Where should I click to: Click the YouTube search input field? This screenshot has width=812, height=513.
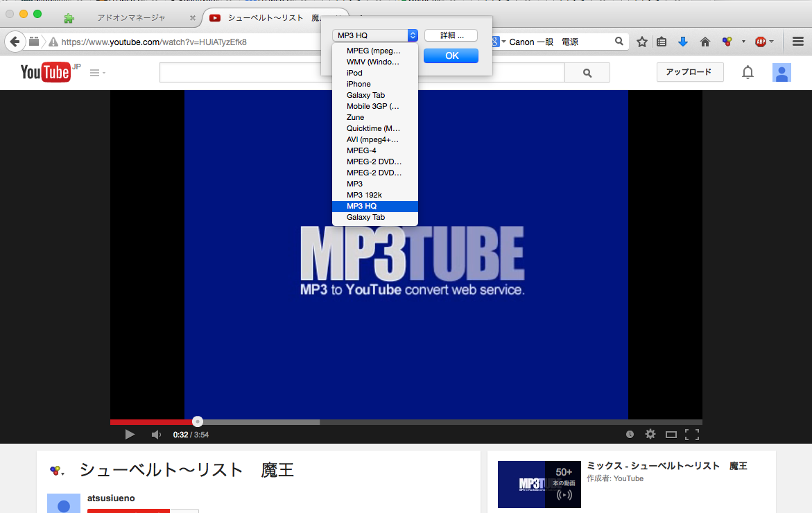(362, 73)
